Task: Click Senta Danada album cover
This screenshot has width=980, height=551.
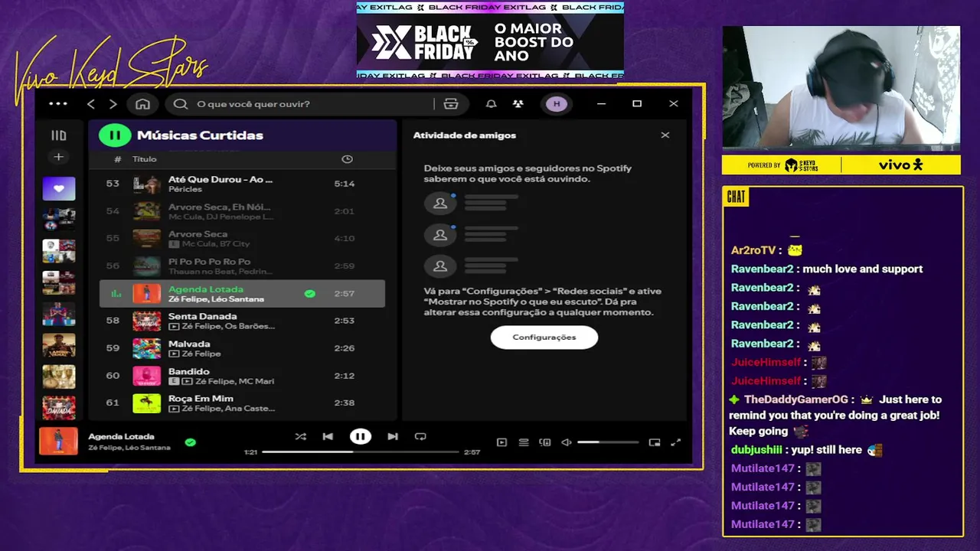Action: [147, 321]
